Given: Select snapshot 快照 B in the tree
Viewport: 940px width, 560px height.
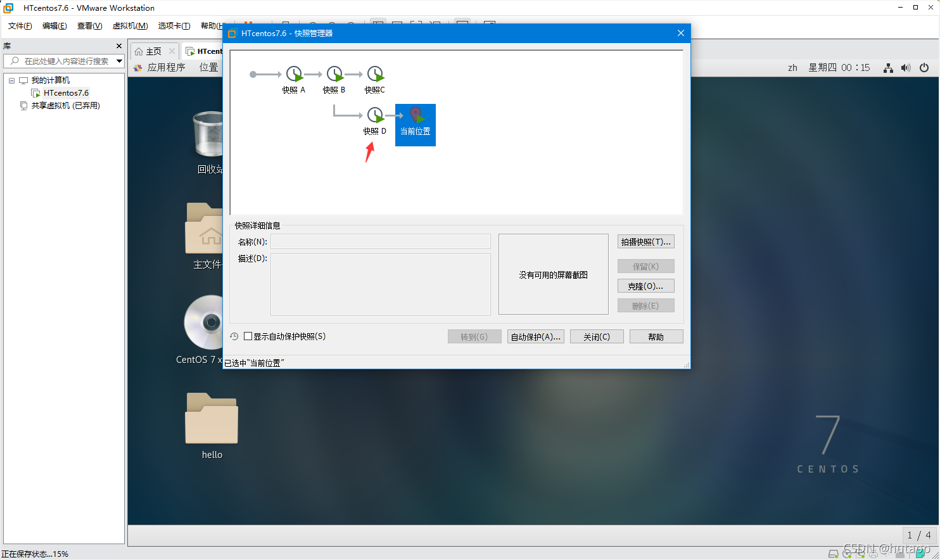Looking at the screenshot, I should coord(334,80).
